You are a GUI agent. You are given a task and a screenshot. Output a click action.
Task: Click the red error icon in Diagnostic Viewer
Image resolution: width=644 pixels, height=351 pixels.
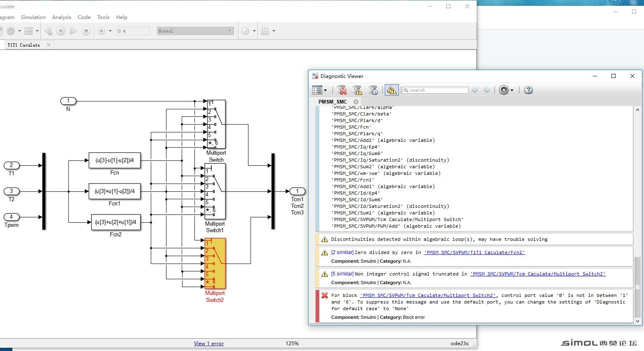click(325, 295)
